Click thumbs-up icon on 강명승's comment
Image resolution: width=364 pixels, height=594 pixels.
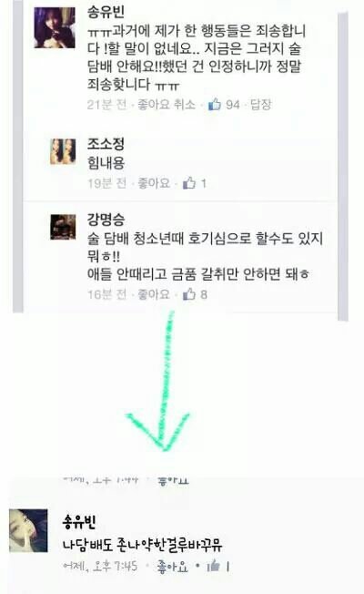point(189,294)
